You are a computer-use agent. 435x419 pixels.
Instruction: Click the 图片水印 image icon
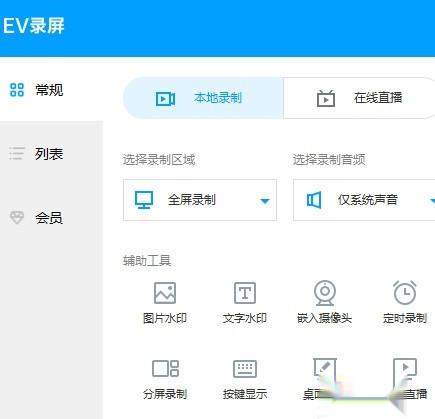165,293
